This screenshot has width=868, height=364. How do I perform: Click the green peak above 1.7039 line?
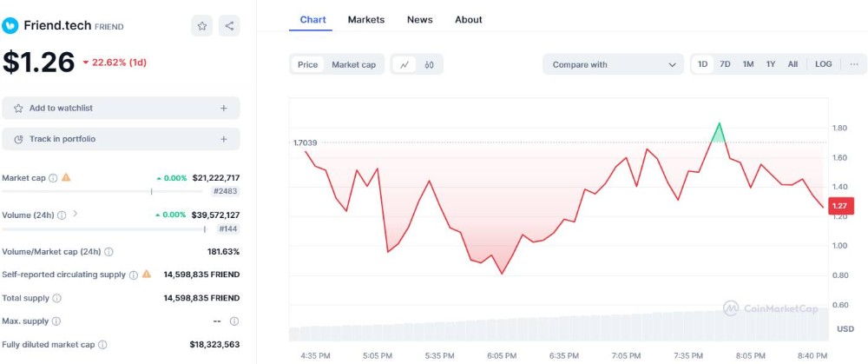point(719,134)
